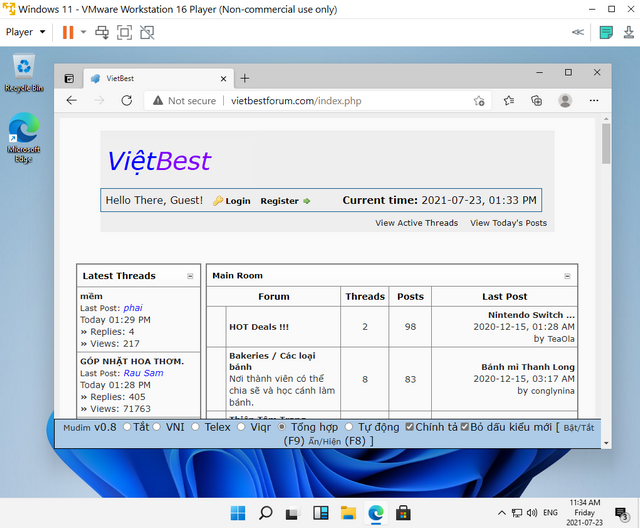Viewport: 640px width, 528px height.
Task: Open Recycle Bin desktop icon
Action: click(24, 73)
